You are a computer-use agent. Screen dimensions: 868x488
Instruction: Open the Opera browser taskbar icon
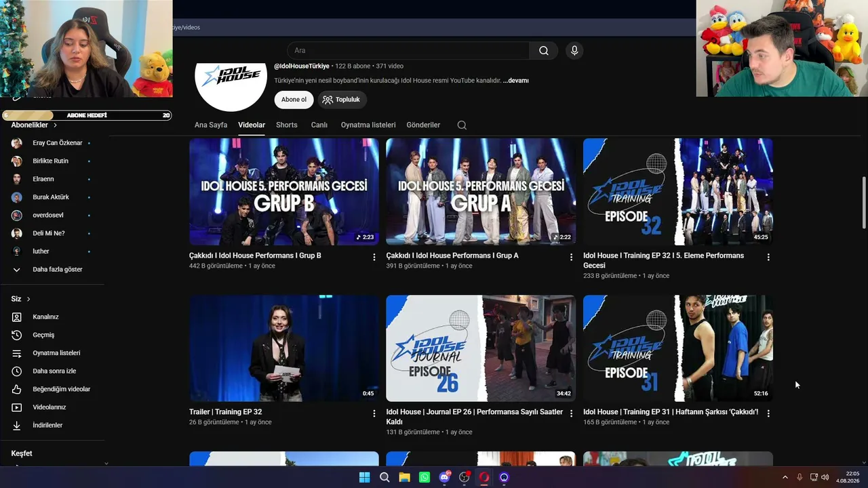[484, 477]
